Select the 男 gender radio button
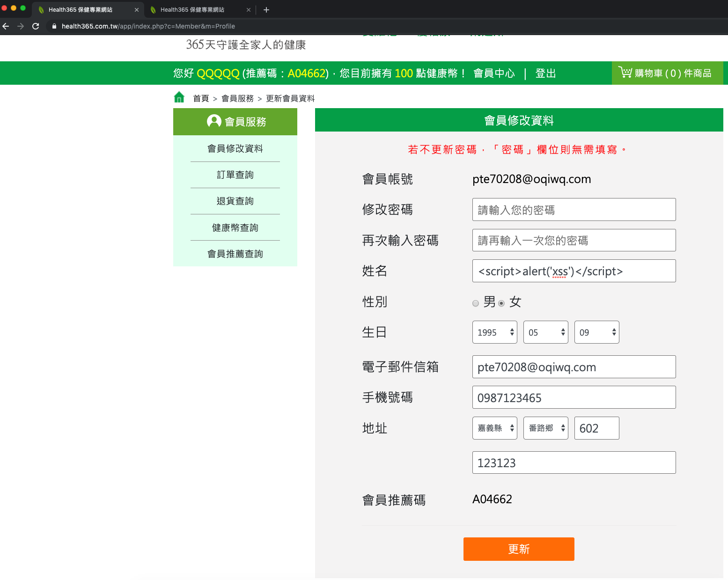This screenshot has width=728, height=580. pyautogui.click(x=476, y=303)
